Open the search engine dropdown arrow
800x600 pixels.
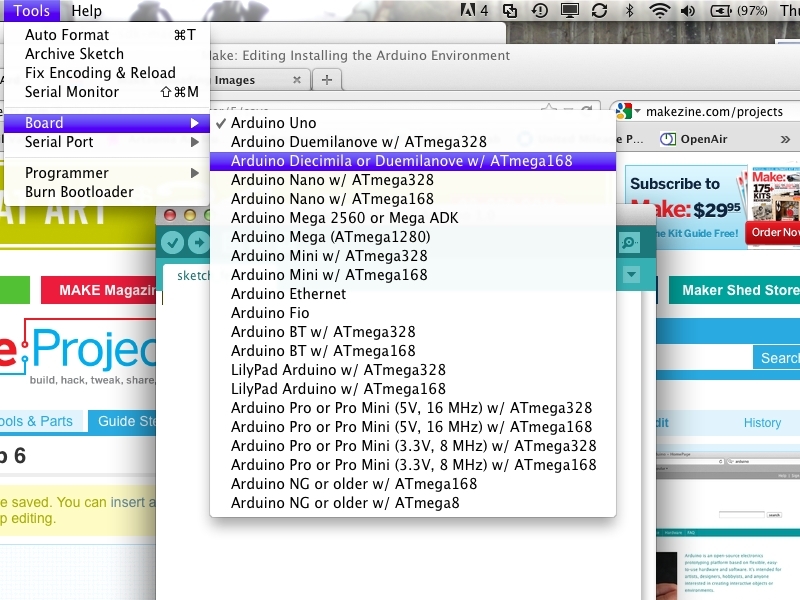pyautogui.click(x=637, y=110)
